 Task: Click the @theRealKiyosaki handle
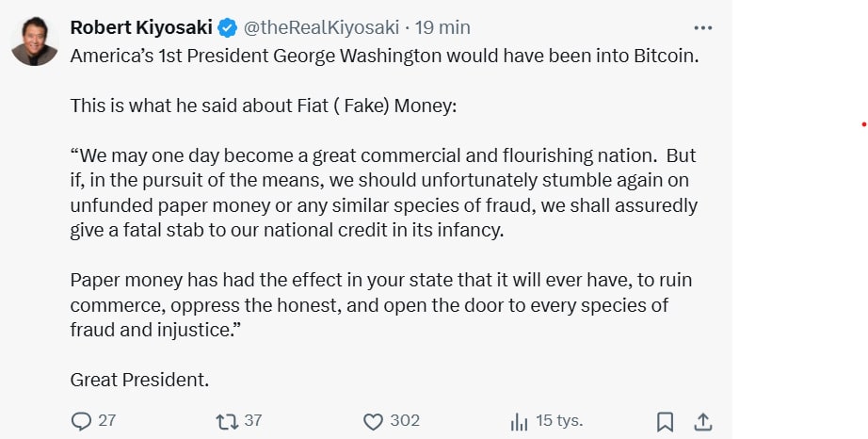[322, 27]
